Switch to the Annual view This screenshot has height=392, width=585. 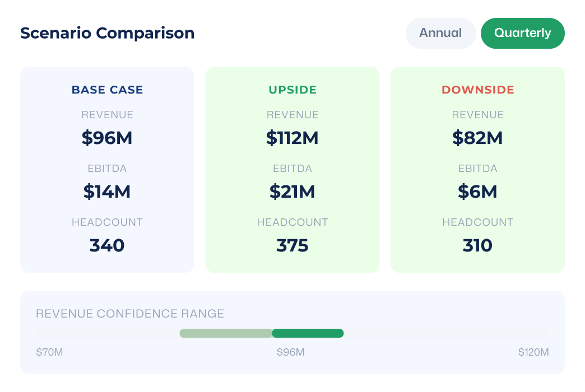(440, 33)
